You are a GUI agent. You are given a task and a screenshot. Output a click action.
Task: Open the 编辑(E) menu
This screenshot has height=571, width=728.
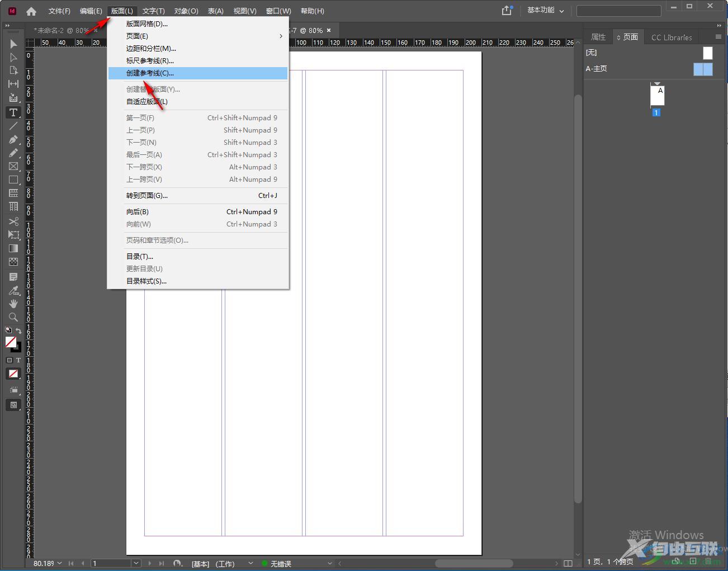pyautogui.click(x=91, y=11)
